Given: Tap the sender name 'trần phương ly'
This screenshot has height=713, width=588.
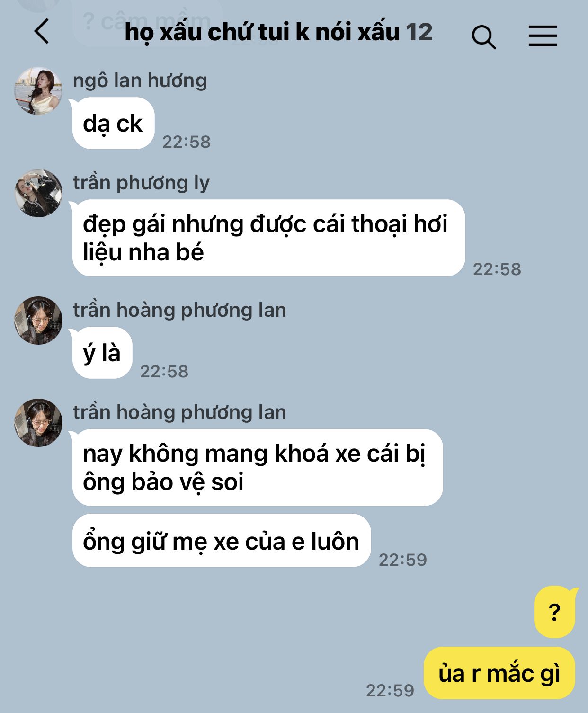Looking at the screenshot, I should tap(141, 183).
